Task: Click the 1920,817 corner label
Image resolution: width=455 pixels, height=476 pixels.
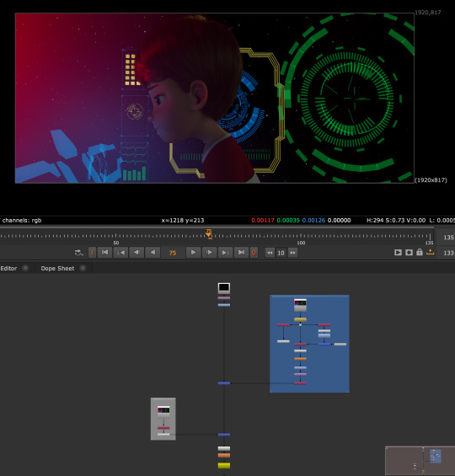Action: 428,13
